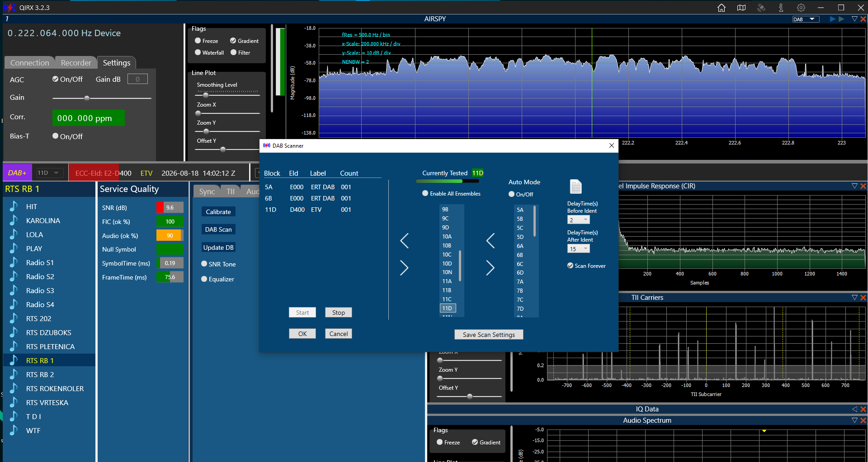Open the map icon in title bar
This screenshot has height=462, width=868.
[741, 8]
